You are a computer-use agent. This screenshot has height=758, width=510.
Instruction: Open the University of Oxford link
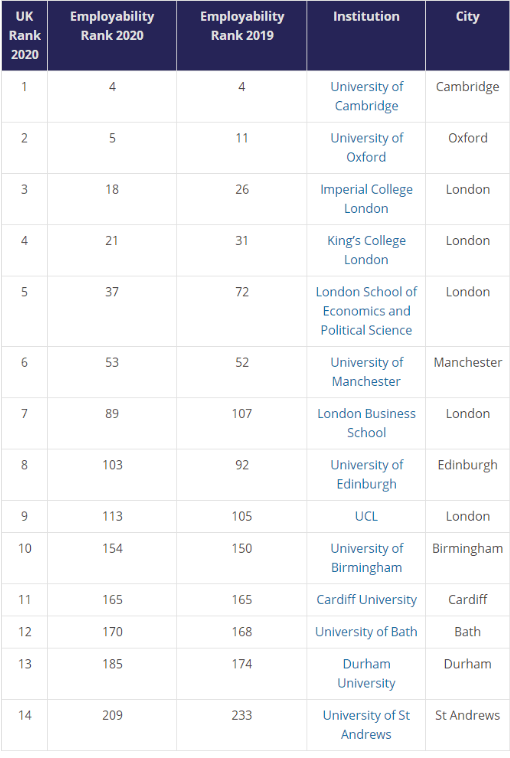pyautogui.click(x=366, y=147)
